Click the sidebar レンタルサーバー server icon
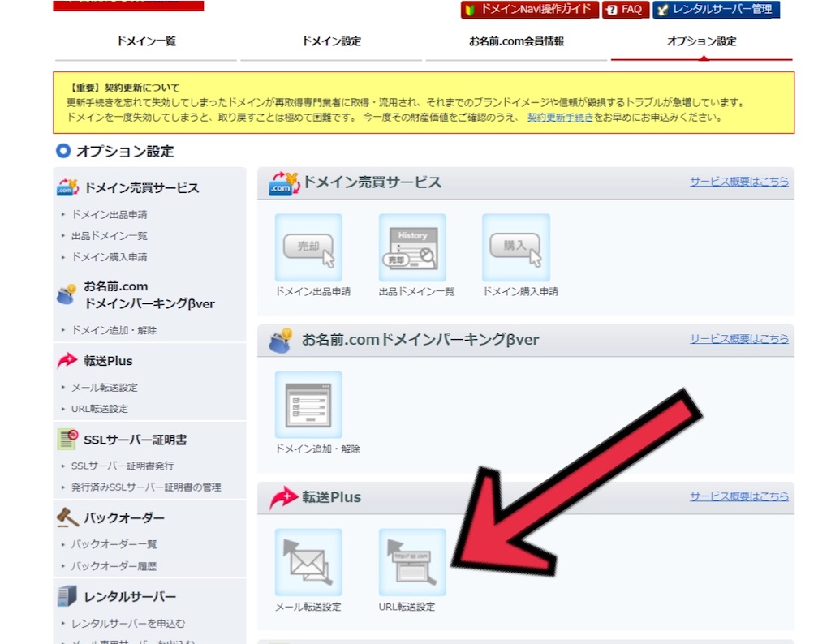 [x=67, y=596]
